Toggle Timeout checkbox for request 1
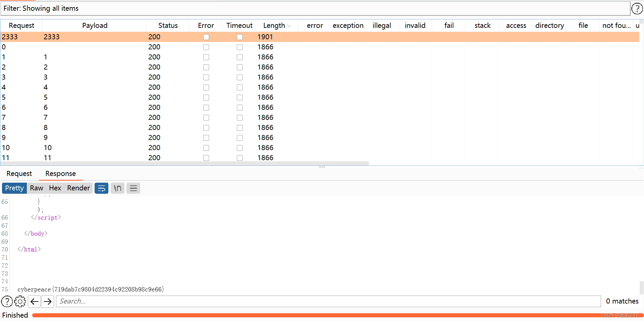The image size is (644, 321). click(x=239, y=57)
